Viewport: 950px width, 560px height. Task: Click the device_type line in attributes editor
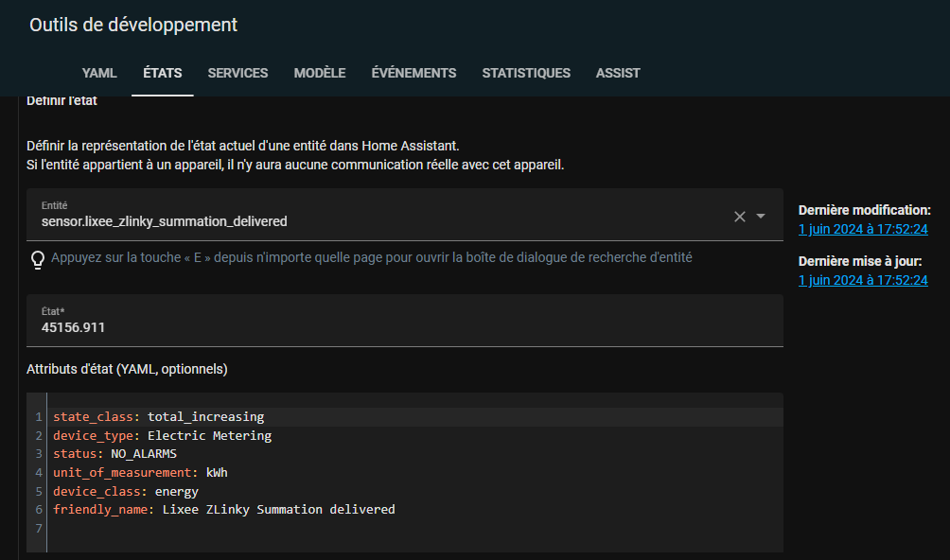click(414, 436)
